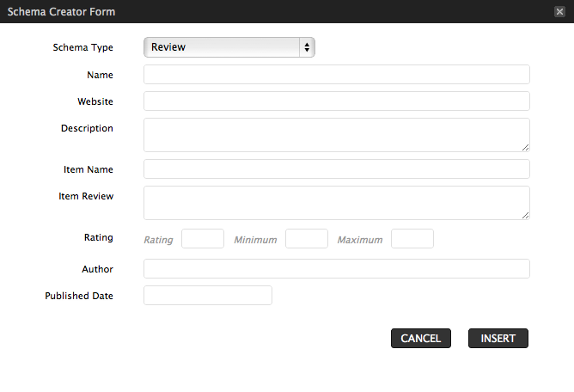Click the INSERT button
574x392 pixels.
pos(498,338)
